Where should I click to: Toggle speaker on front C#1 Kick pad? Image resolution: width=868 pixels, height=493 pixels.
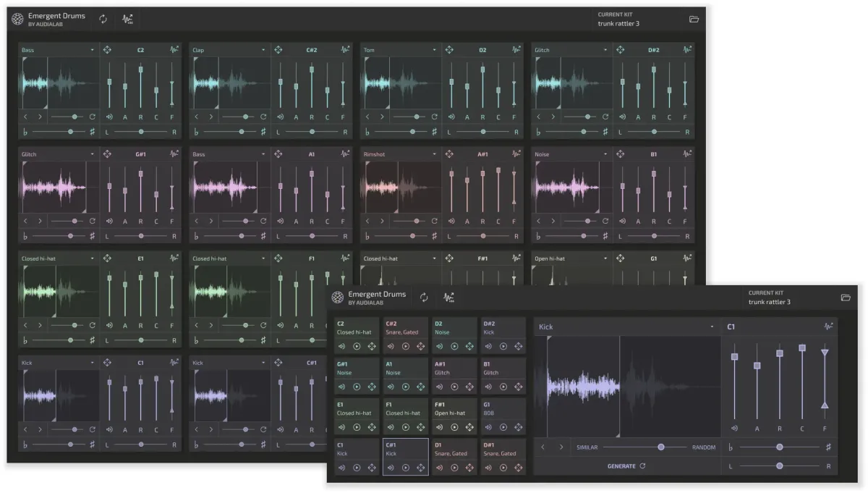point(390,468)
